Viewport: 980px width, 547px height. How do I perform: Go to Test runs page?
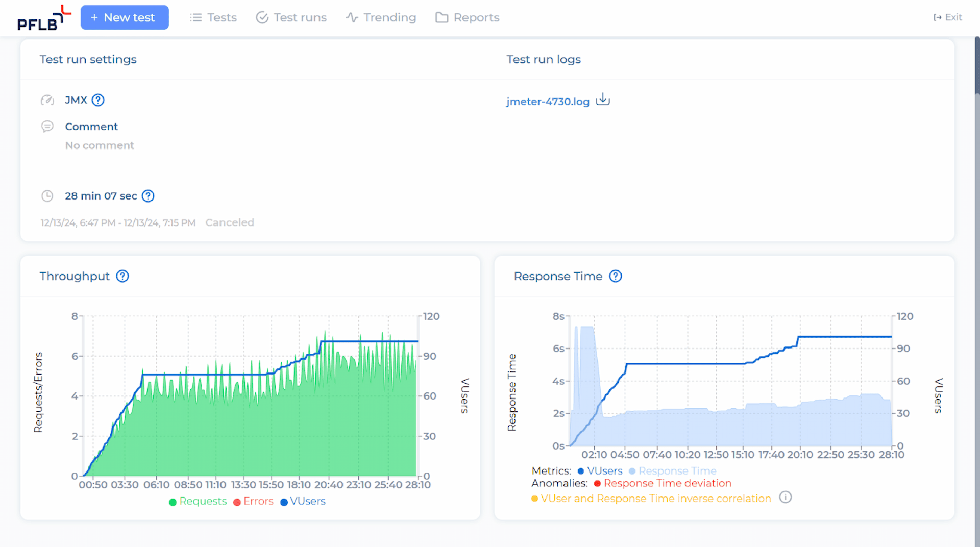291,17
